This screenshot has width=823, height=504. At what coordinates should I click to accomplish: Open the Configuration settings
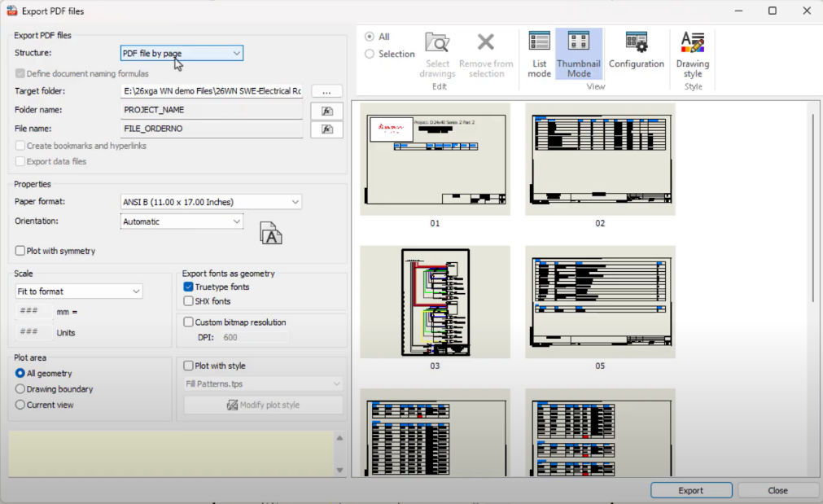click(x=636, y=50)
